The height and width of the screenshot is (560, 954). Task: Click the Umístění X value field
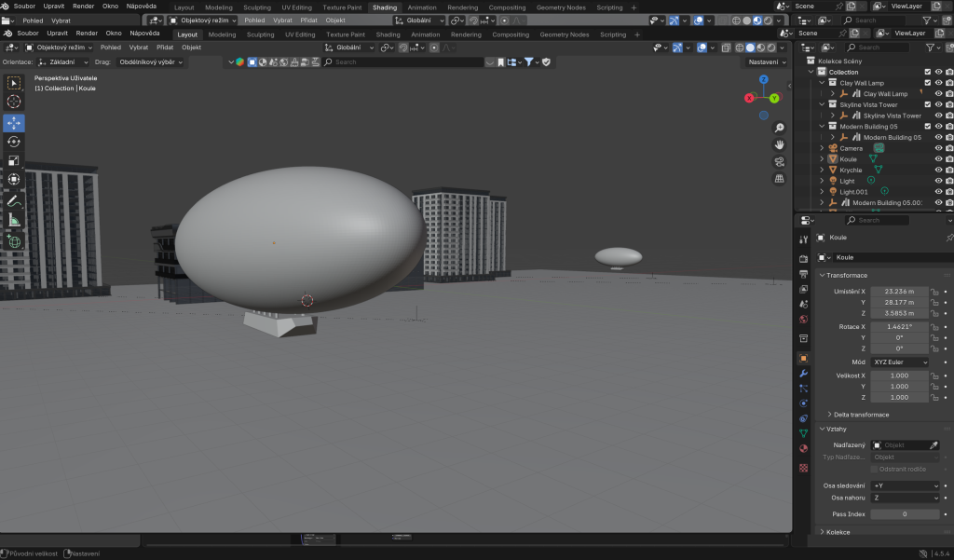point(898,292)
